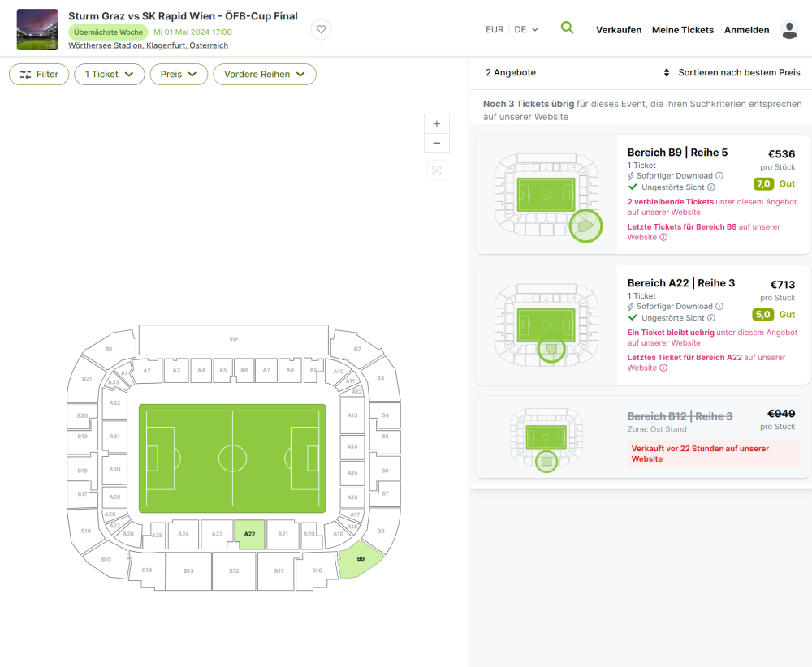
Task: Favorite the event with the heart icon
Action: [322, 30]
